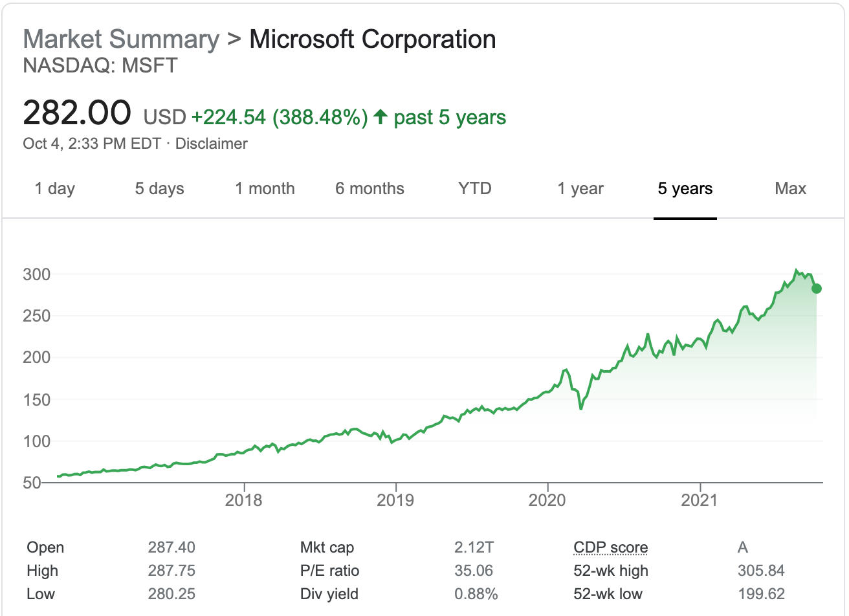Show the Max price history tab
Image resolution: width=849 pixels, height=616 pixels.
790,189
